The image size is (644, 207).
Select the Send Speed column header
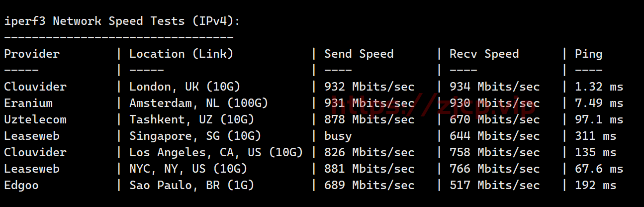(x=359, y=54)
